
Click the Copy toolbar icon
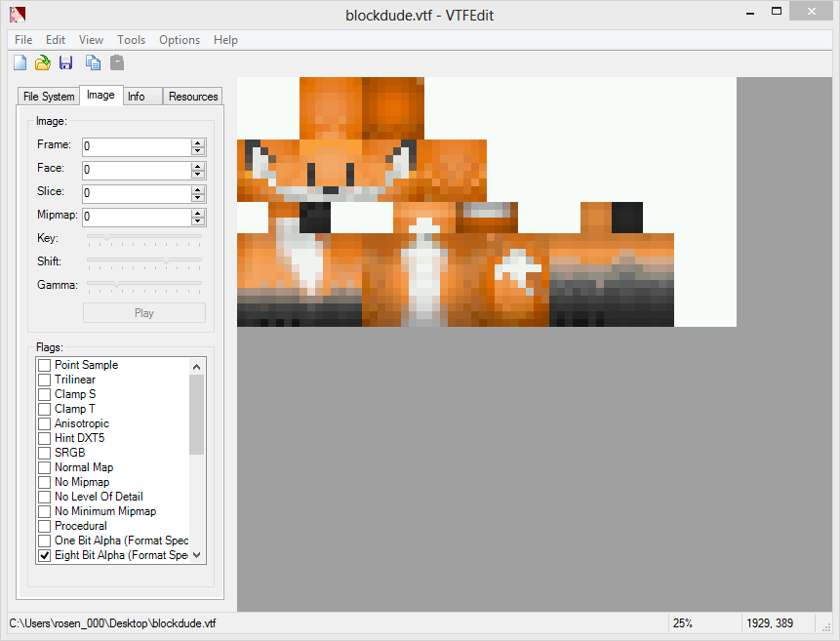click(x=94, y=63)
